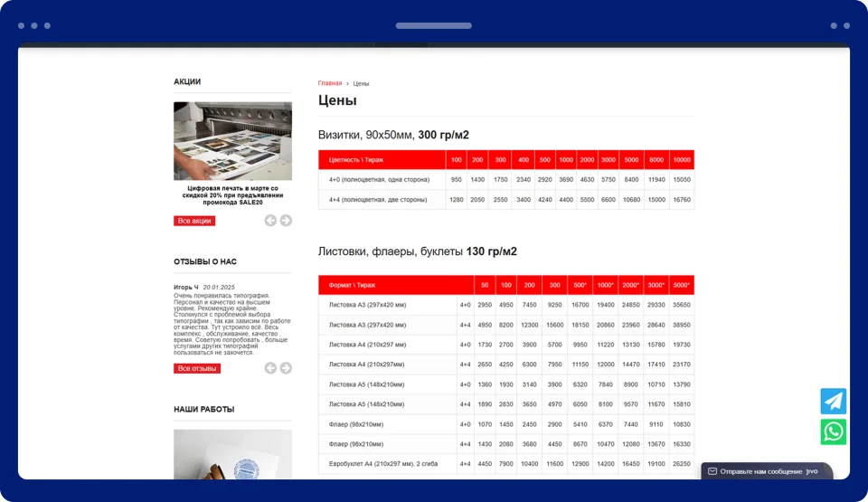Select price 15050 in the business cards table
The height and width of the screenshot is (502, 868).
(x=682, y=179)
